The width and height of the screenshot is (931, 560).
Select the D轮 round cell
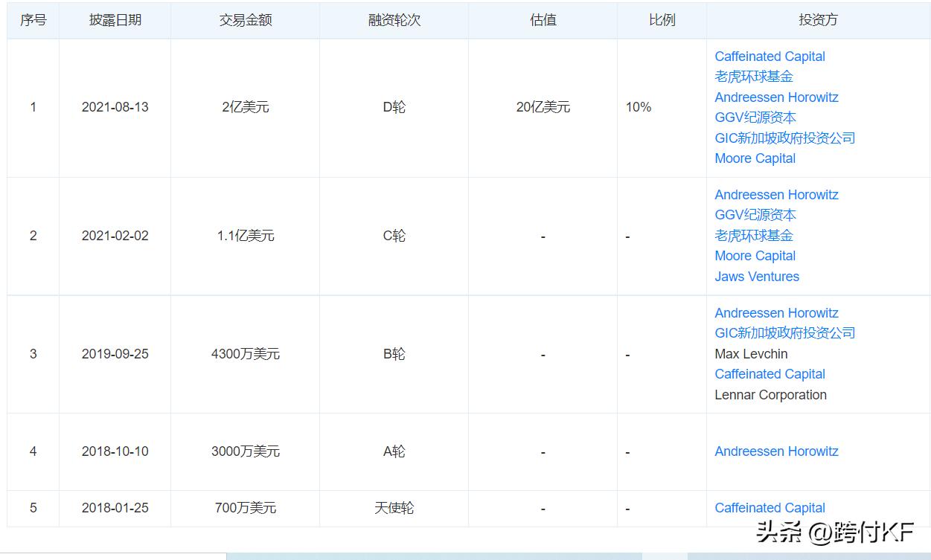coord(394,107)
